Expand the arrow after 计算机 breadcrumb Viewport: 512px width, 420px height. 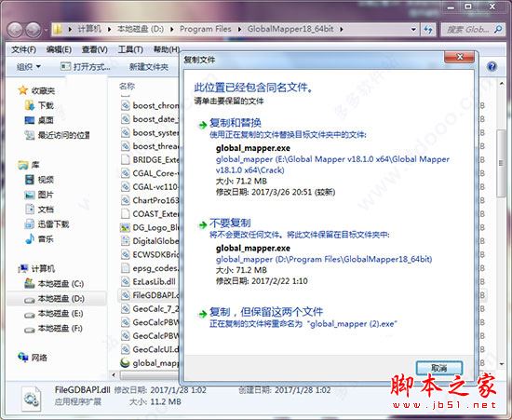tap(109, 30)
